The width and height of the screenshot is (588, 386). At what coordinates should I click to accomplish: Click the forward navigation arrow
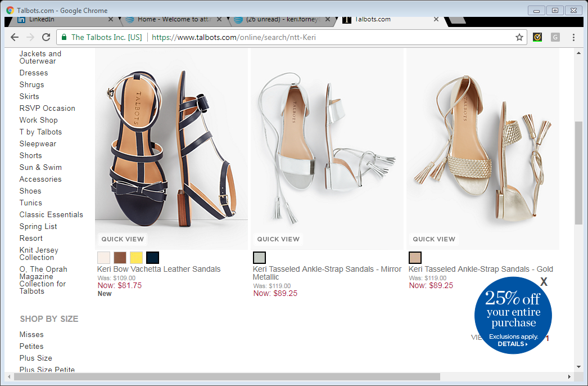point(30,37)
